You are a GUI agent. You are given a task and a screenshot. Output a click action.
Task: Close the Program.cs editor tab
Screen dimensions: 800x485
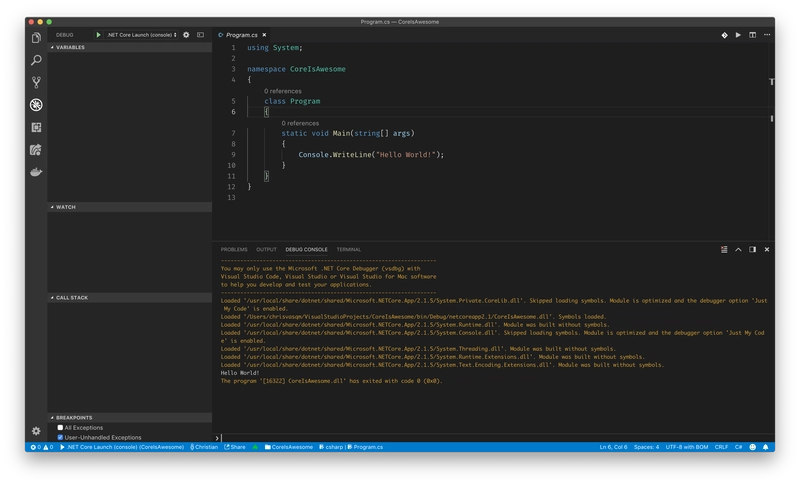(264, 35)
